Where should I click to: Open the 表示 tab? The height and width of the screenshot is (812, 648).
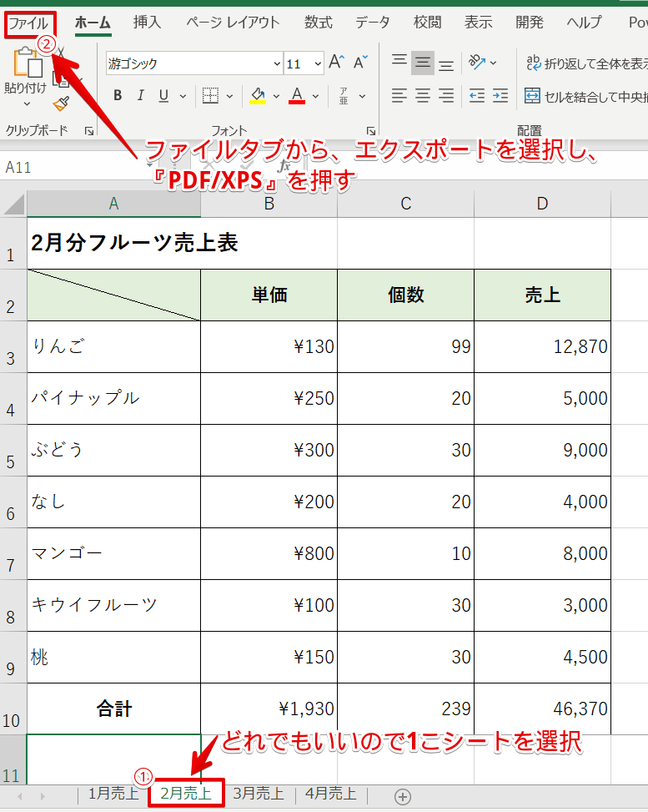coord(478,23)
